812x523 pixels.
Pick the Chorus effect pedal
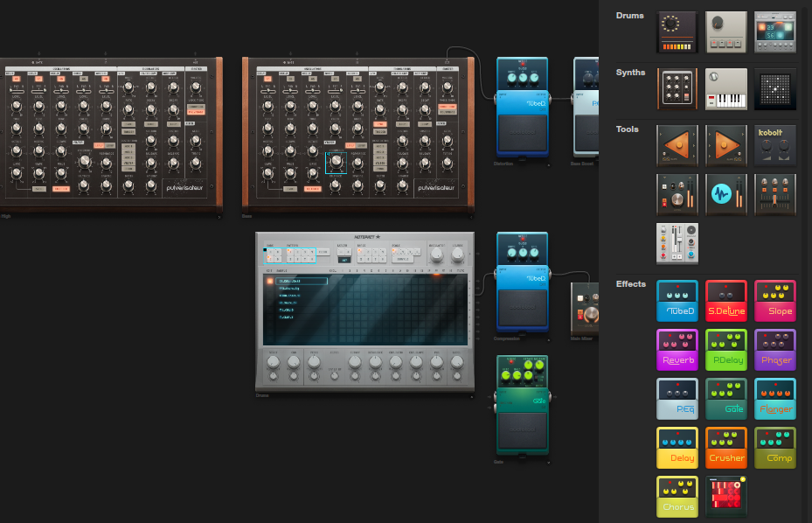[x=677, y=497]
